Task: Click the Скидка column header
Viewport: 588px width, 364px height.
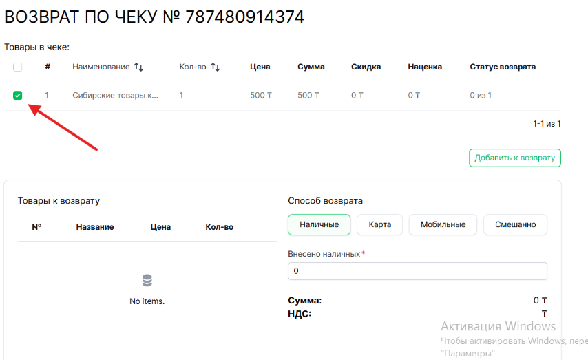Action: pyautogui.click(x=366, y=67)
